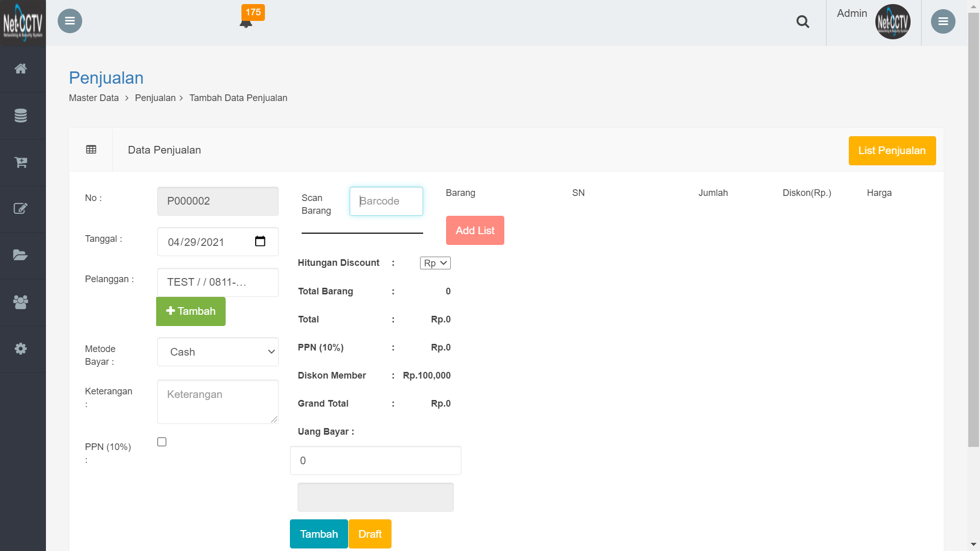Click the search magnifier icon

[x=802, y=21]
